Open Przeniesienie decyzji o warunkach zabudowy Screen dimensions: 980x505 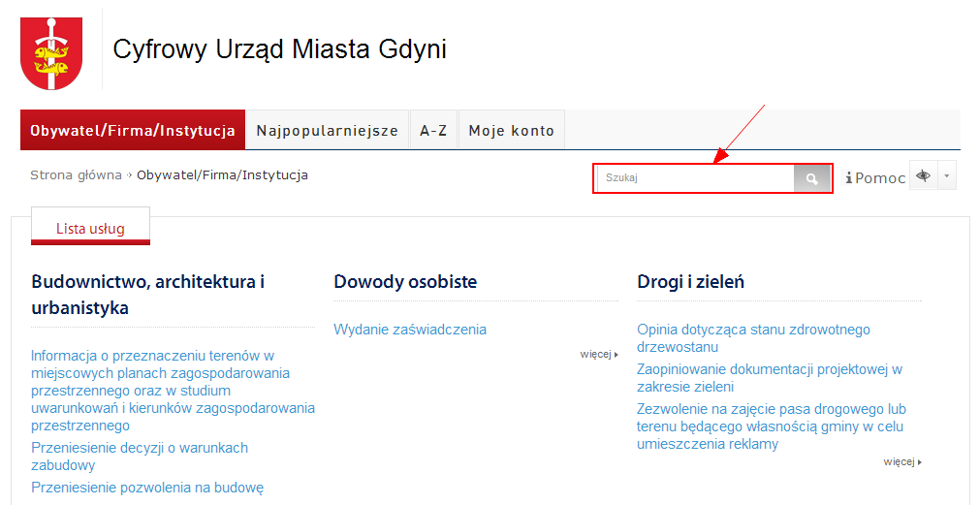(140, 457)
